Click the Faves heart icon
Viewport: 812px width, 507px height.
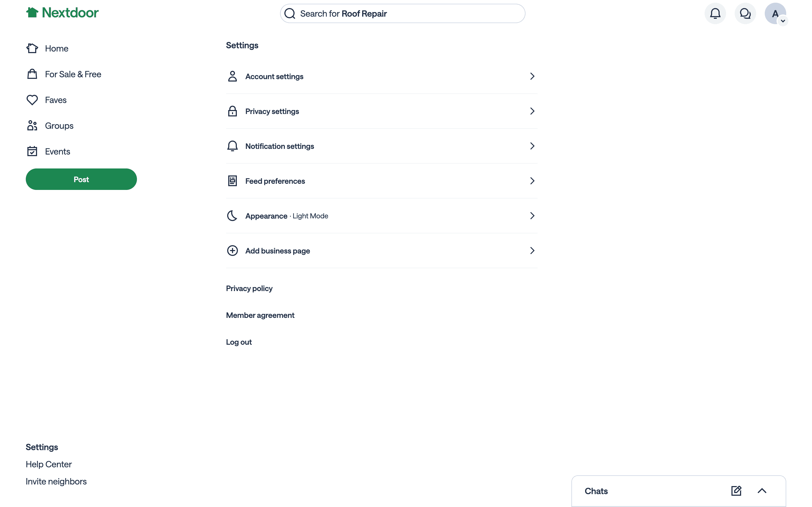coord(32,100)
